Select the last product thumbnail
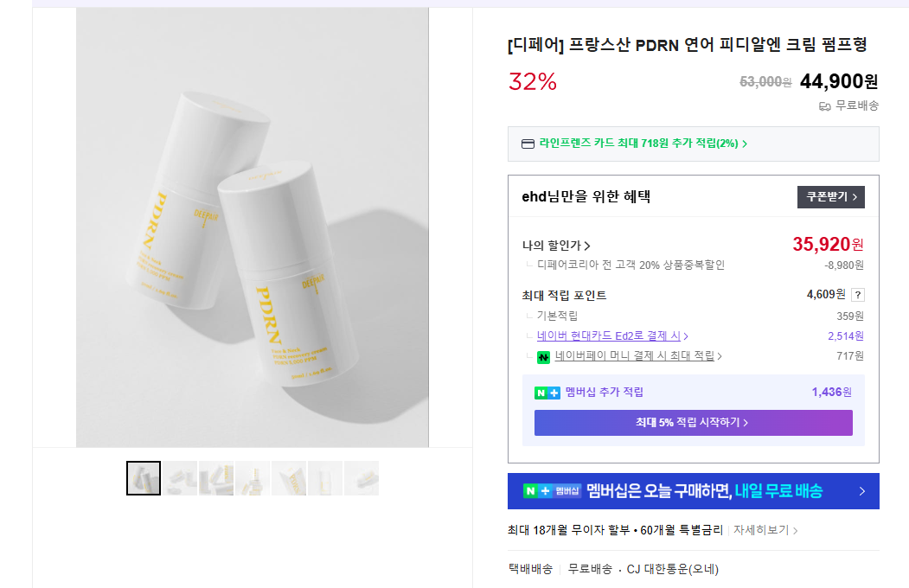The image size is (909, 588). [362, 478]
